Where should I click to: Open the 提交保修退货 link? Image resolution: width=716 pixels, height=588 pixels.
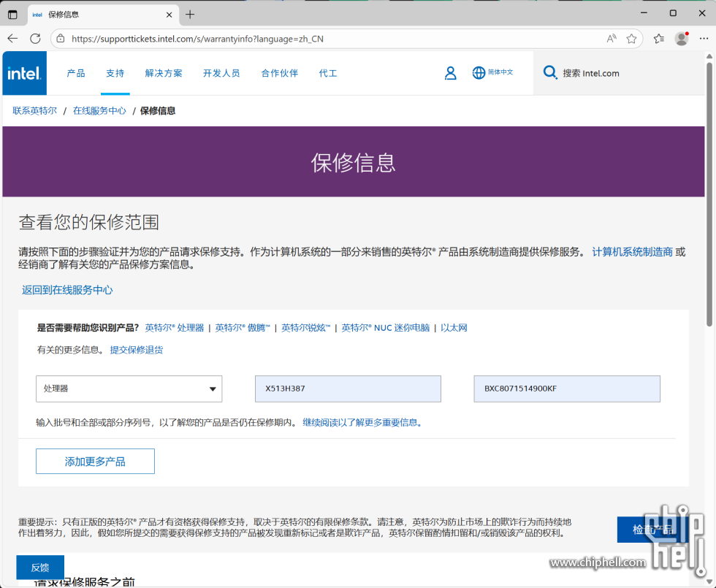tap(136, 350)
